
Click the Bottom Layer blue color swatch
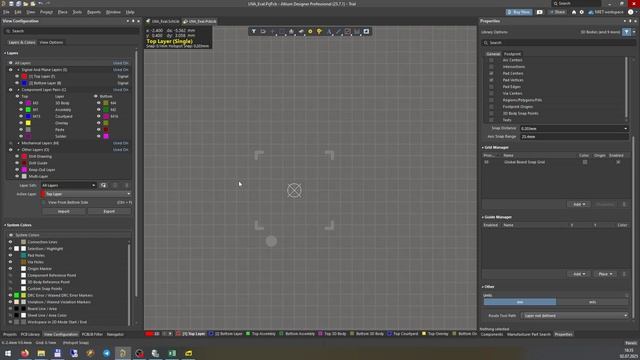pos(24,83)
